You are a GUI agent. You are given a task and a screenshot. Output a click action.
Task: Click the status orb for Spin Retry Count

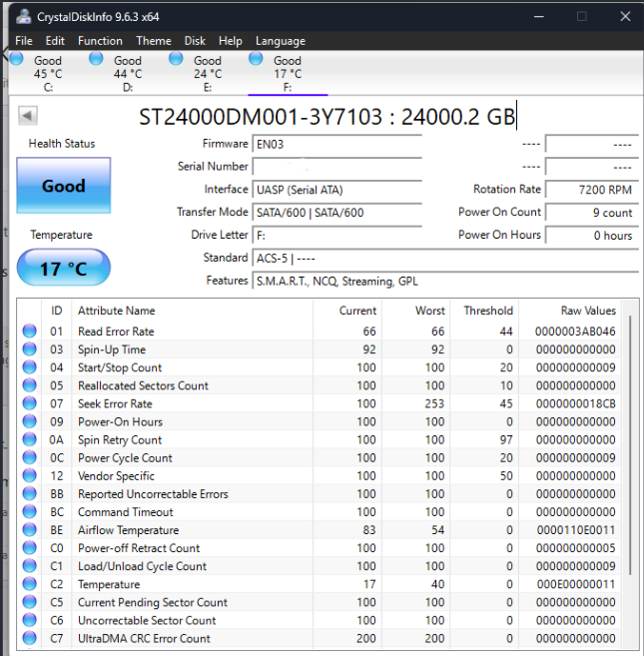click(29, 439)
